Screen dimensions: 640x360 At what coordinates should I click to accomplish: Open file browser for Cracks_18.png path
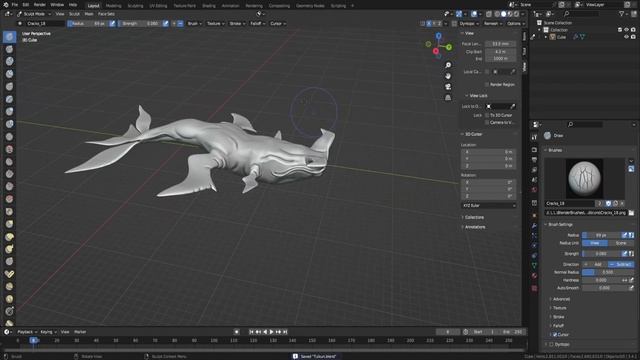click(x=631, y=213)
